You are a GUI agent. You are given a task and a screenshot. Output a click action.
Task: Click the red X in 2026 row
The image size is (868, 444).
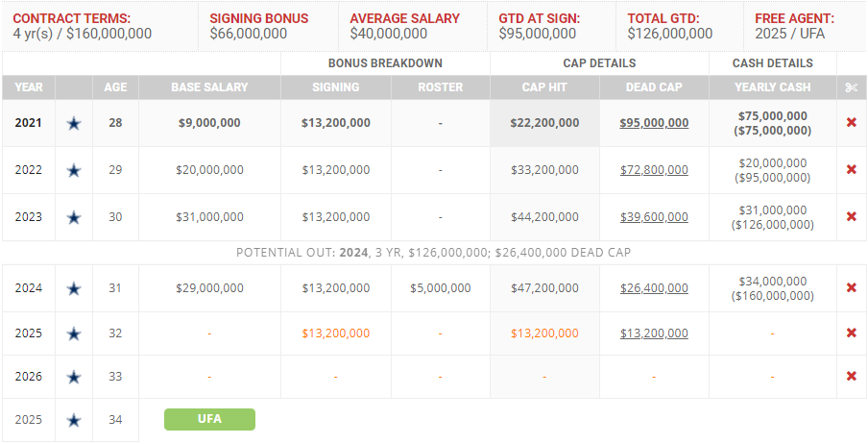tap(851, 377)
